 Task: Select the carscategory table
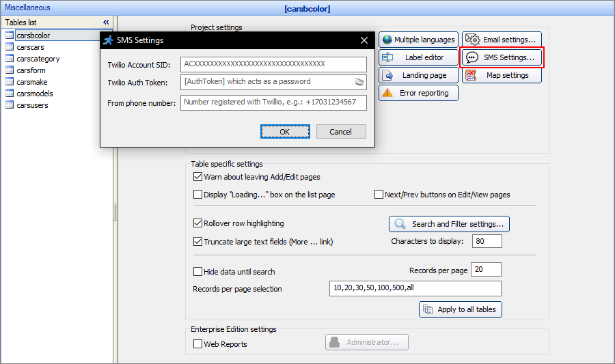pyautogui.click(x=38, y=59)
